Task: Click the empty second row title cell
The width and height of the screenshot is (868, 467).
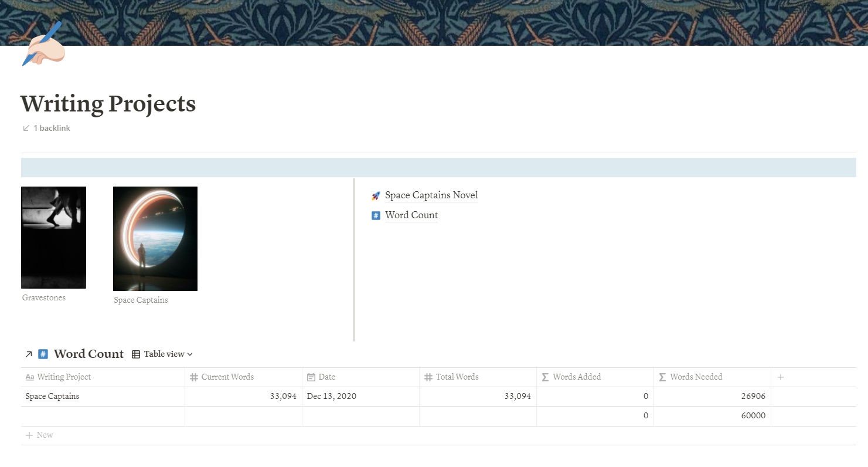Action: [103, 416]
